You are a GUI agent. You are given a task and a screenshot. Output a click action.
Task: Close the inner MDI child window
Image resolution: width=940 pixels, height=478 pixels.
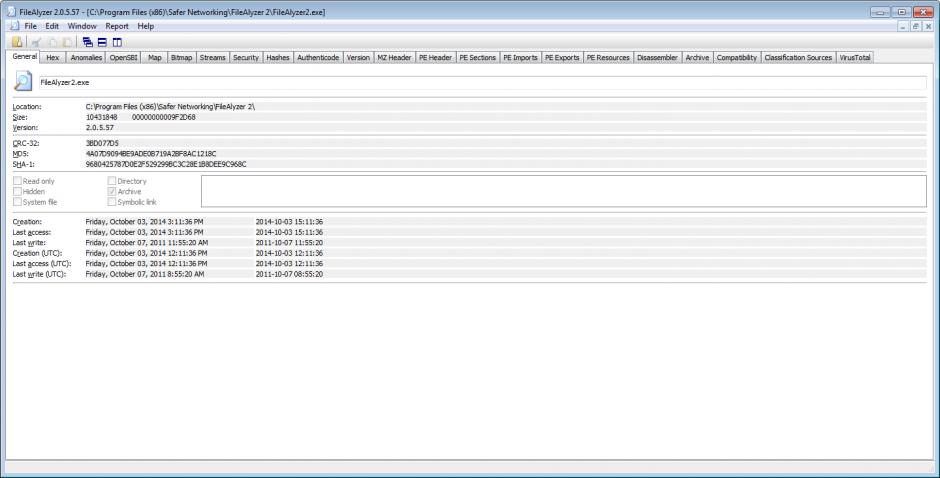(929, 26)
